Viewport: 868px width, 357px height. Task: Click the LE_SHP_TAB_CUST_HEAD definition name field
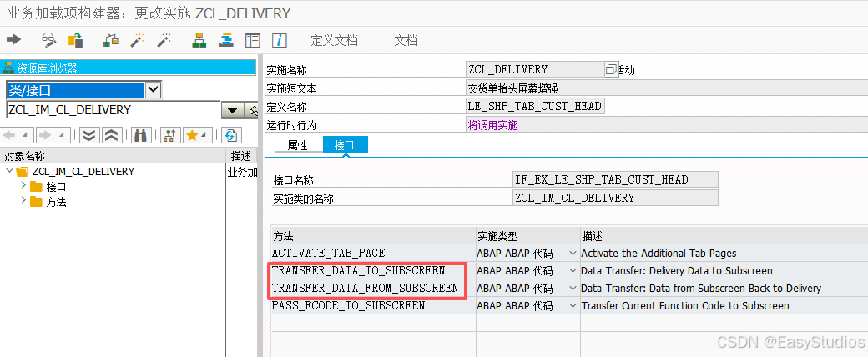pos(535,106)
